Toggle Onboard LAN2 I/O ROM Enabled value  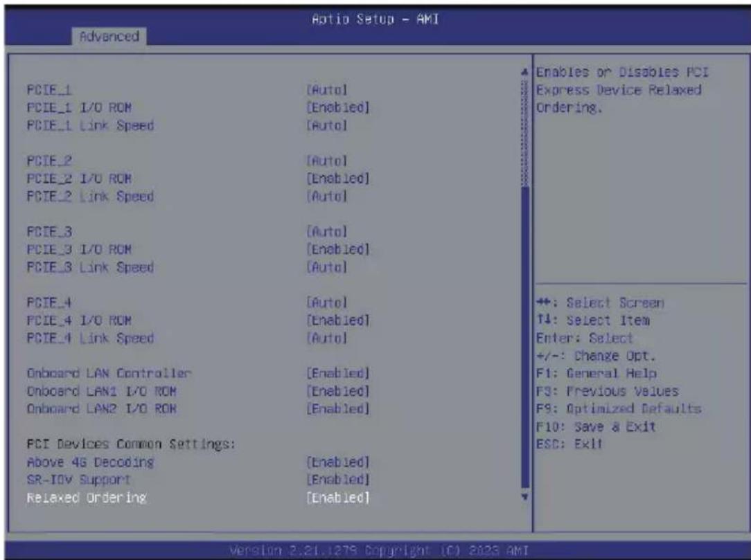(338, 409)
